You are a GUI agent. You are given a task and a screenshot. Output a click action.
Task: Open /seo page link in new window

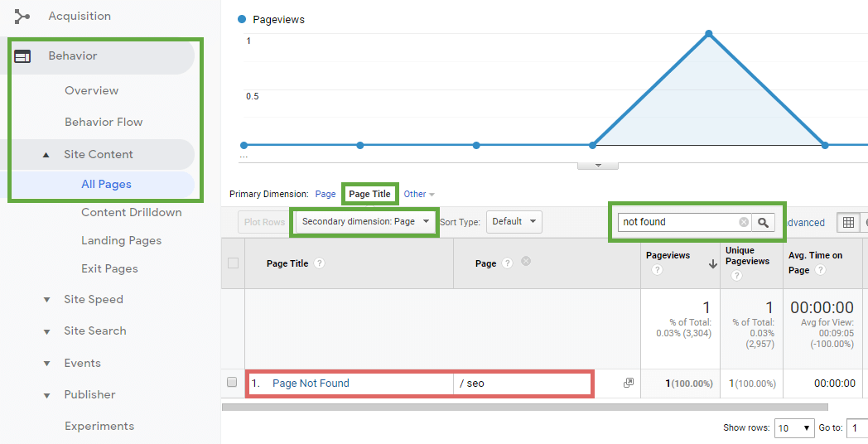629,383
